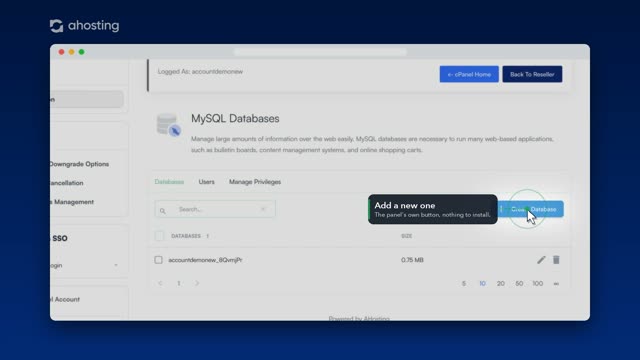This screenshot has height=360, width=640.
Task: Open Downgrade Options in the sidebar
Action: (79, 164)
